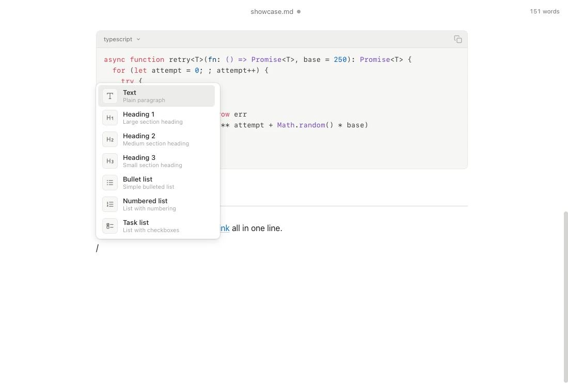Click the 'Medium section heading' description
The width and height of the screenshot is (568, 392).
pos(156,144)
